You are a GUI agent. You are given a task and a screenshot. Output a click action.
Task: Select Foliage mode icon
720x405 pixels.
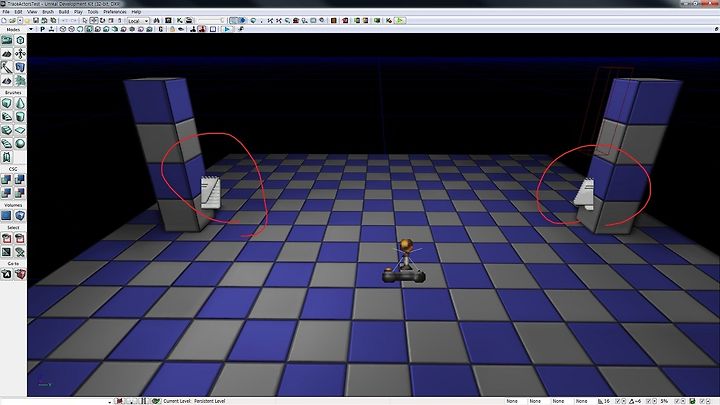(x=20, y=80)
